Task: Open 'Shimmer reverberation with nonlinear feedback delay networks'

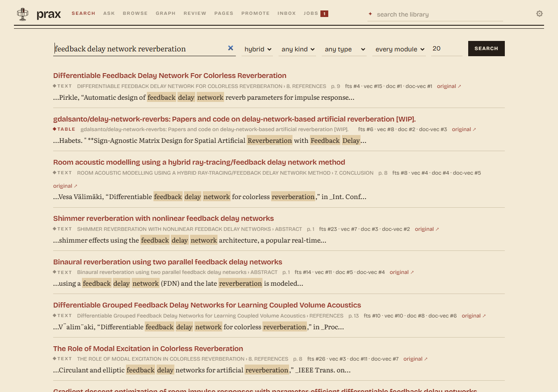Action: pyautogui.click(x=163, y=218)
